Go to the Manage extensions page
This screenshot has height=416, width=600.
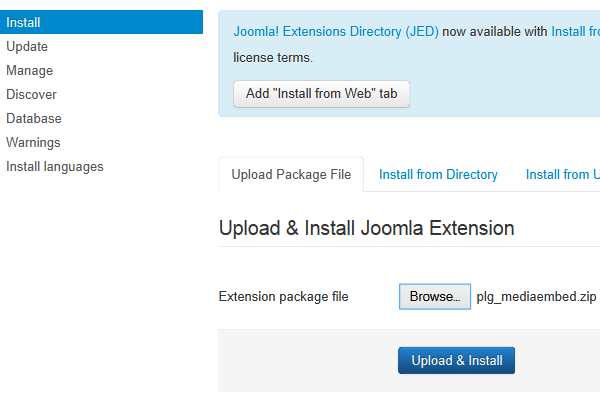(x=30, y=70)
